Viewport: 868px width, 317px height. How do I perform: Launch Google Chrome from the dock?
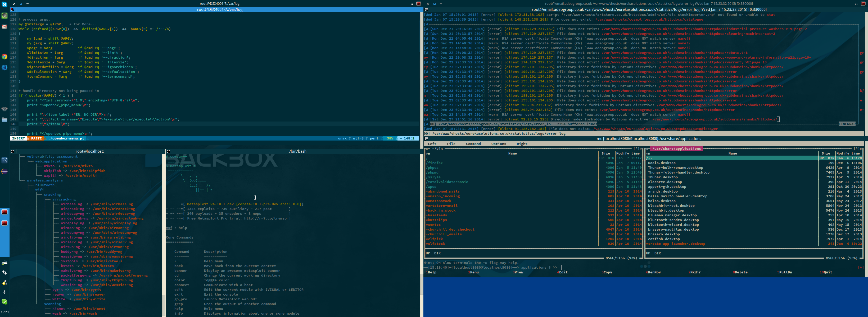click(x=4, y=57)
